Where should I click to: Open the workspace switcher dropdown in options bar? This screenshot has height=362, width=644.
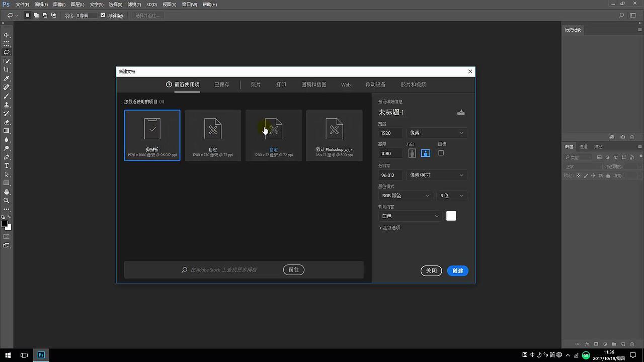click(x=633, y=16)
